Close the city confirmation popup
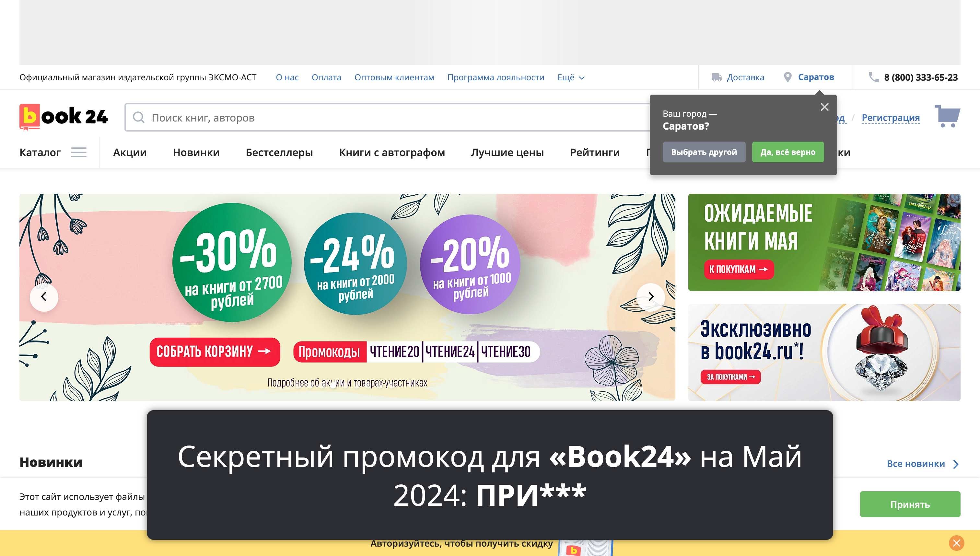Image resolution: width=980 pixels, height=556 pixels. tap(824, 107)
